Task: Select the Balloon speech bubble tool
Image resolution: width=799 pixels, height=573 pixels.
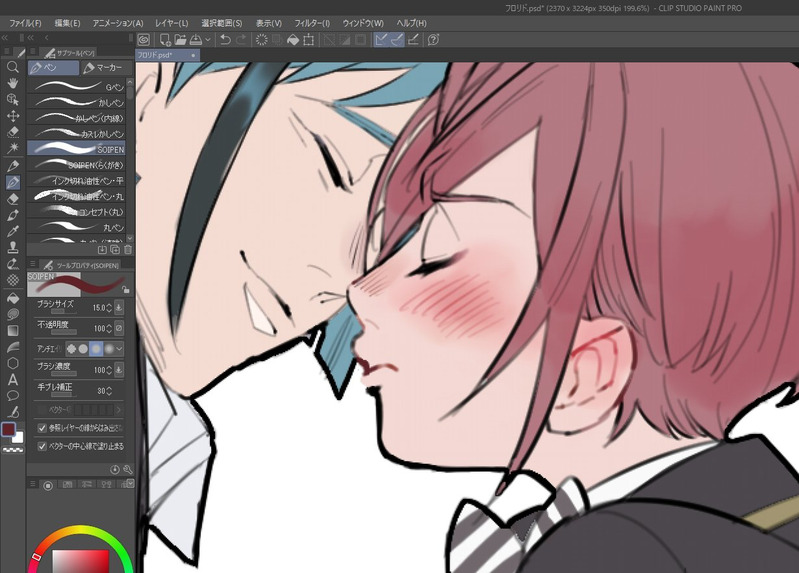Action: tap(13, 396)
